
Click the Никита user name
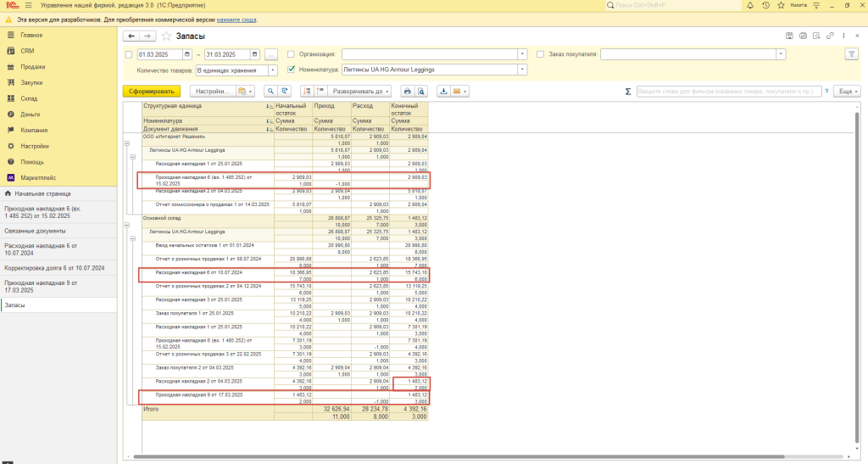pos(798,6)
